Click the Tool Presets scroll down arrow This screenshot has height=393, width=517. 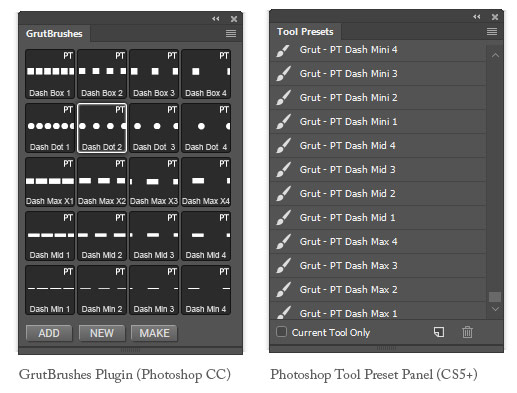click(x=495, y=309)
